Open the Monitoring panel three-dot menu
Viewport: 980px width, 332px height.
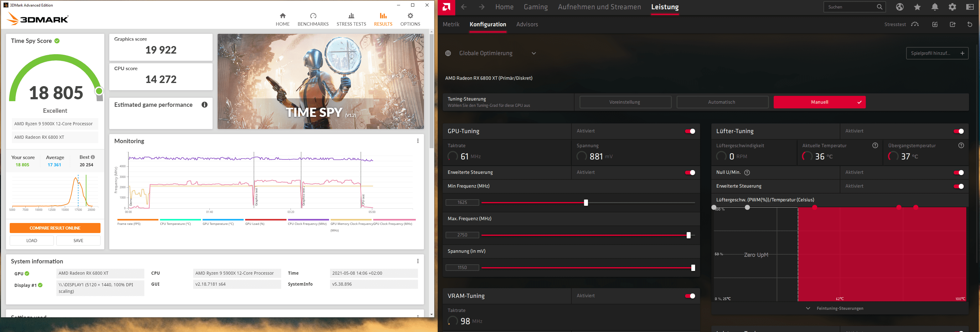418,141
